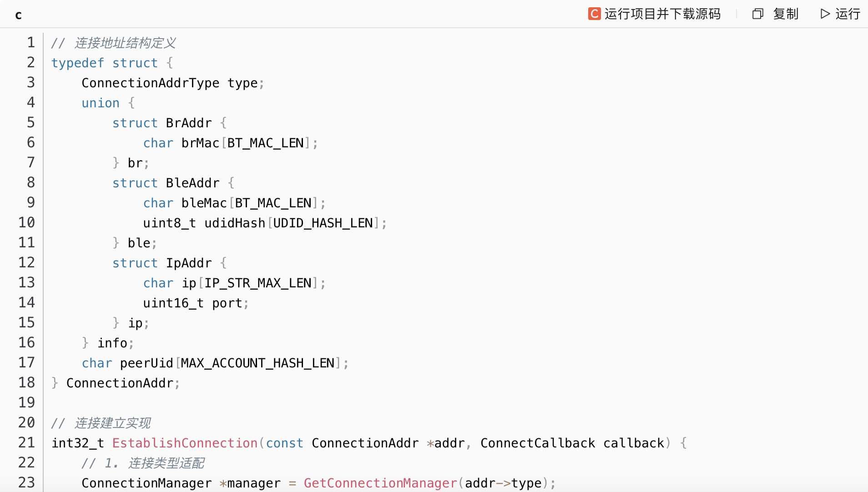
Task: Click 'BleAddr' struct name on line 8
Action: pyautogui.click(x=192, y=183)
